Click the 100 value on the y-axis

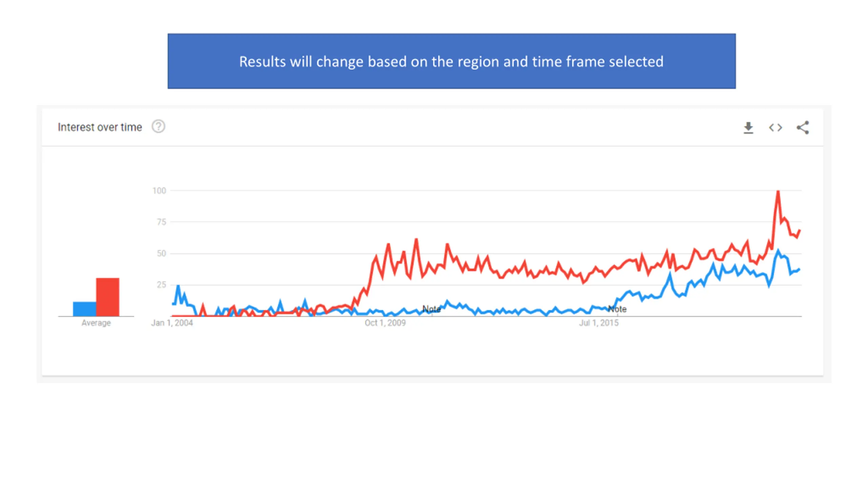tap(159, 191)
